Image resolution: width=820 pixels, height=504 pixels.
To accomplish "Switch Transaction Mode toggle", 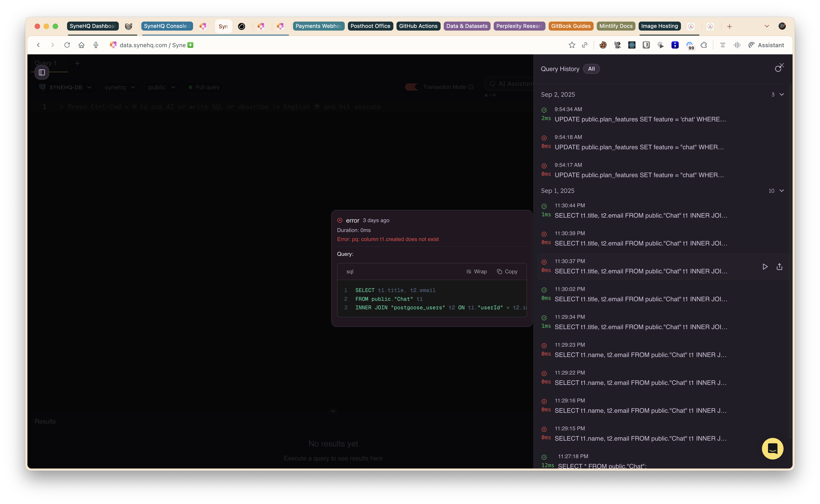I will (x=412, y=87).
